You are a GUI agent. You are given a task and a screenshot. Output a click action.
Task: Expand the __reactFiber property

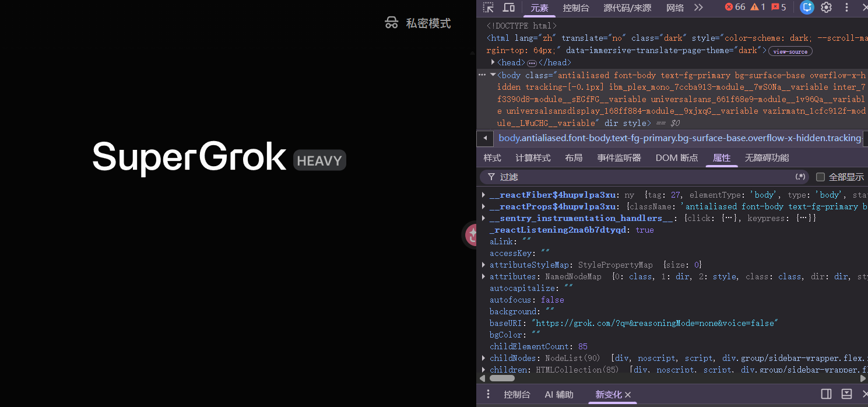(x=484, y=195)
